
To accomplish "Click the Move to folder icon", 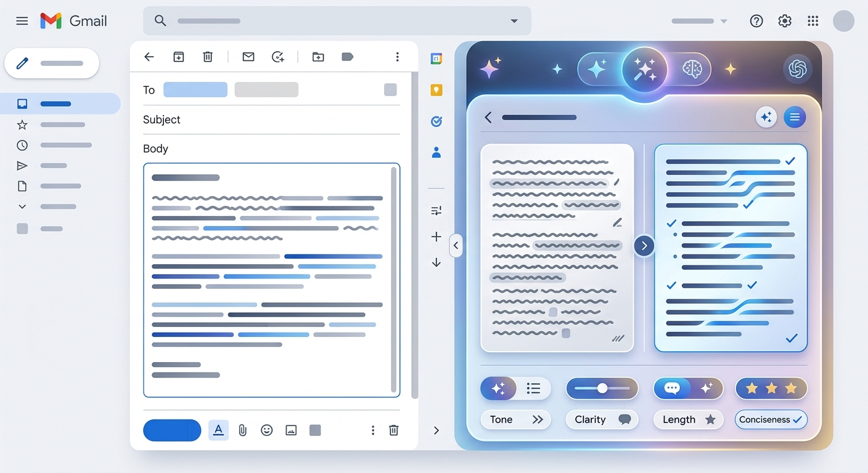I will click(318, 57).
